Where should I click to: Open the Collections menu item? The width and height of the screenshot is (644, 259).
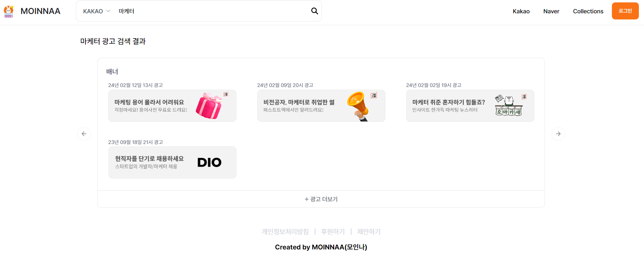pos(588,11)
